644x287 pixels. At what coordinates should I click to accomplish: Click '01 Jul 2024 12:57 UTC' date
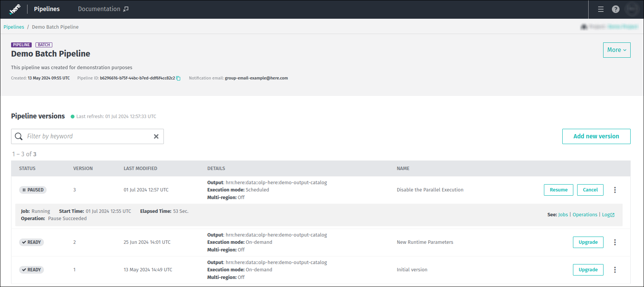[146, 190]
